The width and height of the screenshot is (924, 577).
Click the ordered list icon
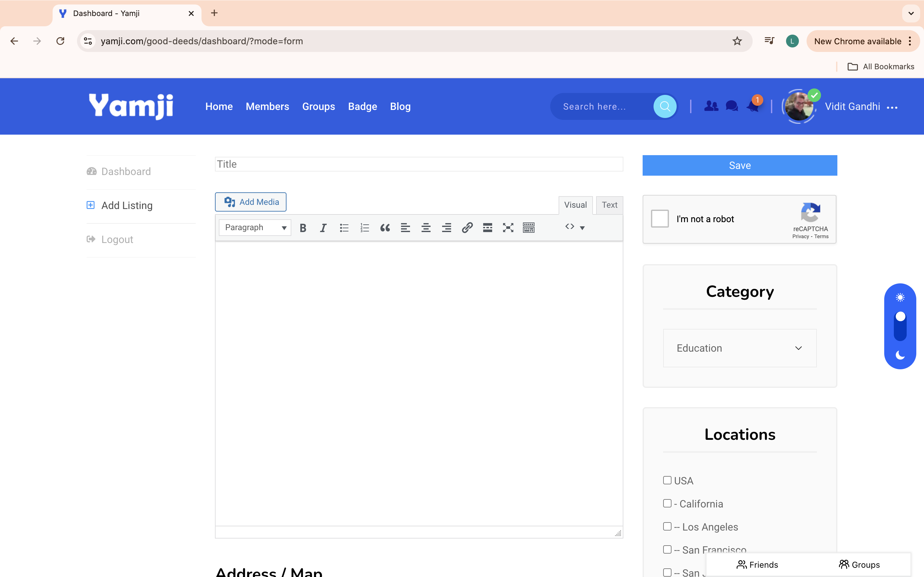(364, 227)
